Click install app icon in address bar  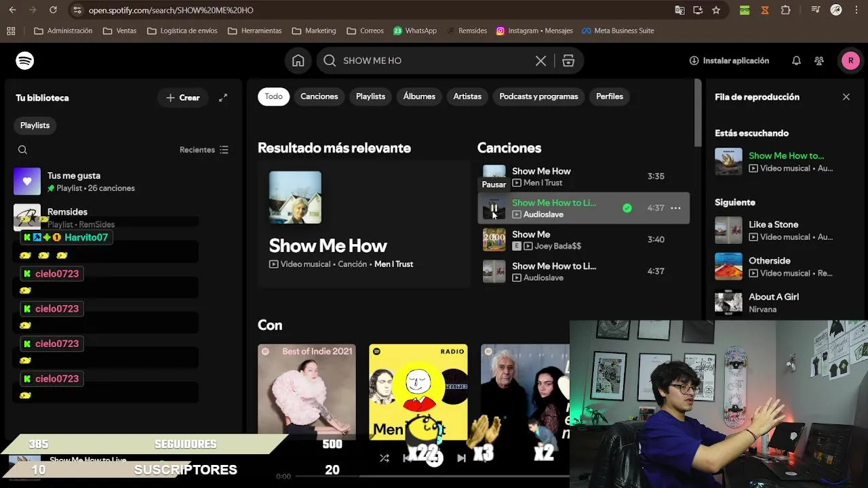698,10
